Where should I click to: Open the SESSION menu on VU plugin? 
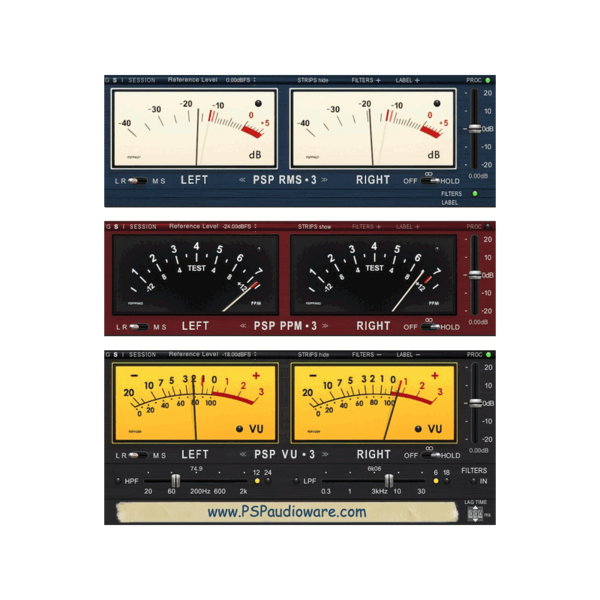click(x=142, y=355)
